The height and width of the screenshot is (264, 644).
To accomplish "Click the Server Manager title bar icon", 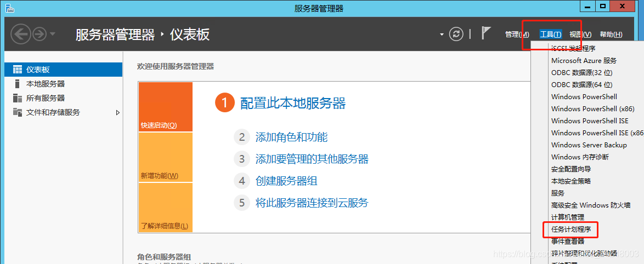I will (9, 8).
